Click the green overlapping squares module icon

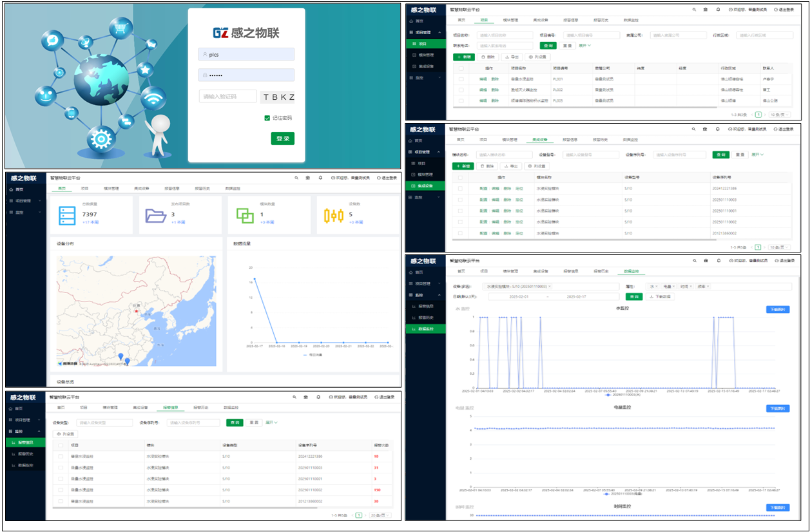tap(244, 216)
